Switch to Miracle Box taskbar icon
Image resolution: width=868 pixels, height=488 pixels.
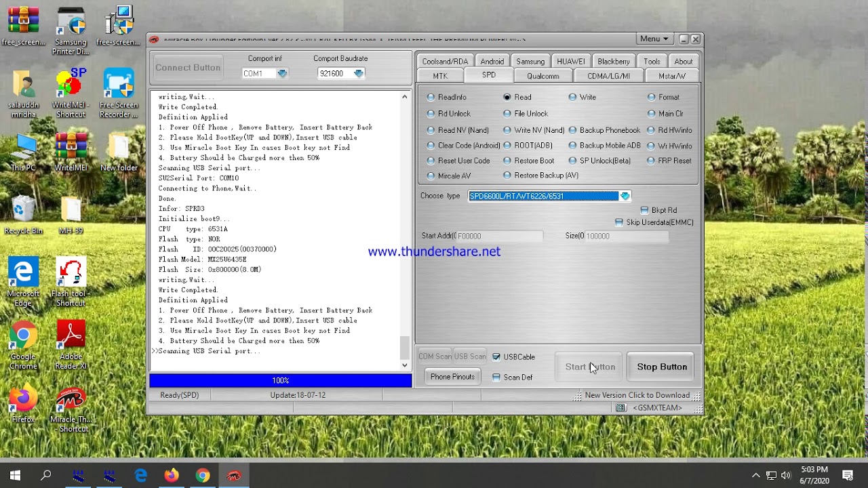click(234, 475)
